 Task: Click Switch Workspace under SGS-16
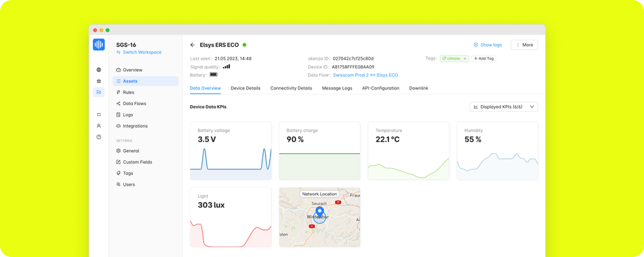pos(139,52)
